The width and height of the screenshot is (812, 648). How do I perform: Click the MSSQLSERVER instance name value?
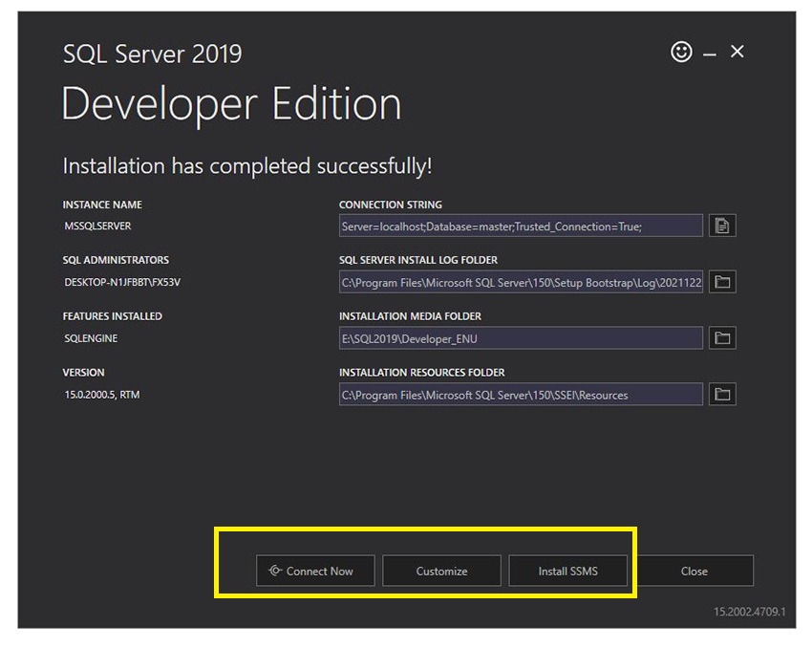pyautogui.click(x=98, y=227)
